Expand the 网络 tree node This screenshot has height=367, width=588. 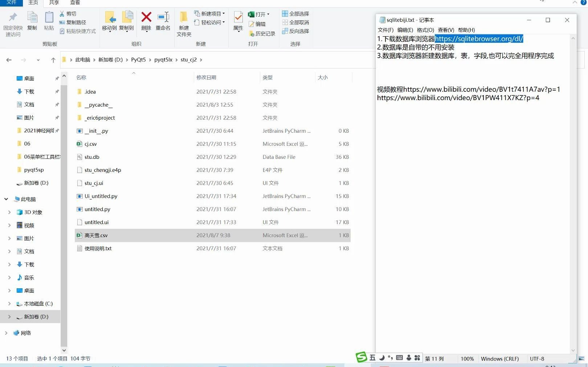[x=6, y=333]
